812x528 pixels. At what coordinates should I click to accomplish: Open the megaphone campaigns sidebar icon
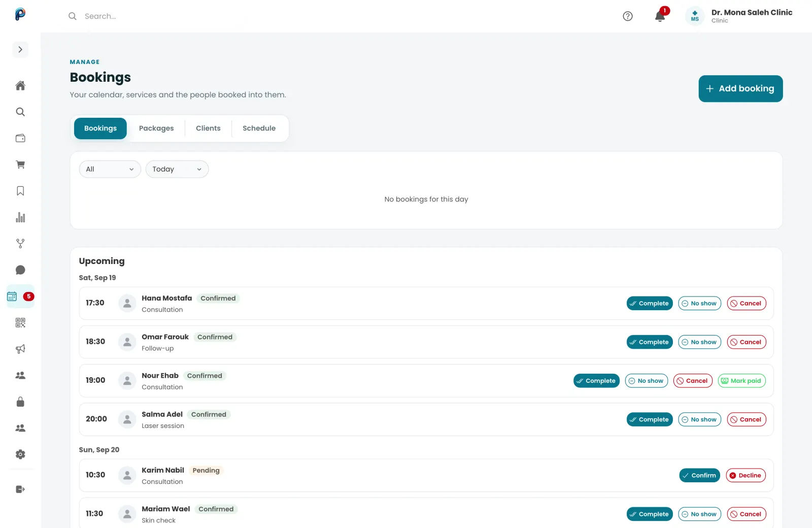point(20,349)
